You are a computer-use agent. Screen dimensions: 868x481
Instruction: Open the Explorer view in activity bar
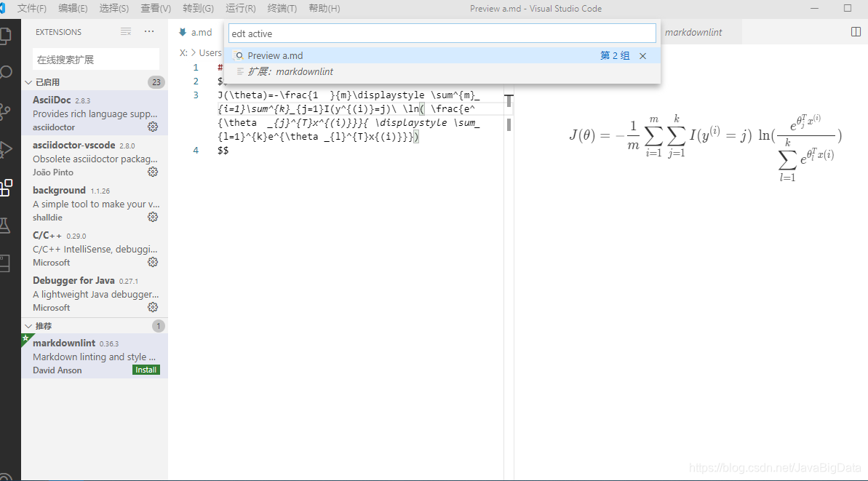click(6, 36)
